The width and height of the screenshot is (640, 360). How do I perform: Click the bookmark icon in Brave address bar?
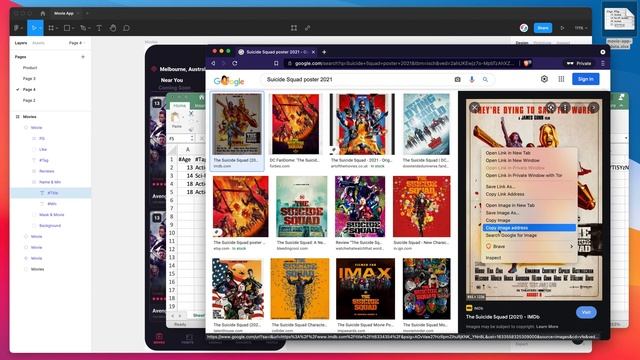[276, 63]
